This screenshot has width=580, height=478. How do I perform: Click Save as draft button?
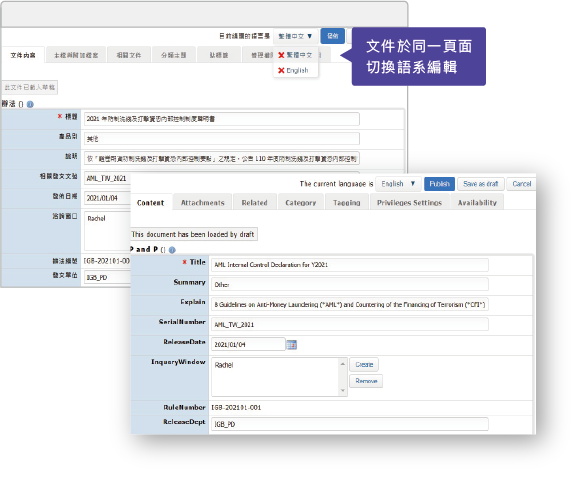click(x=480, y=184)
